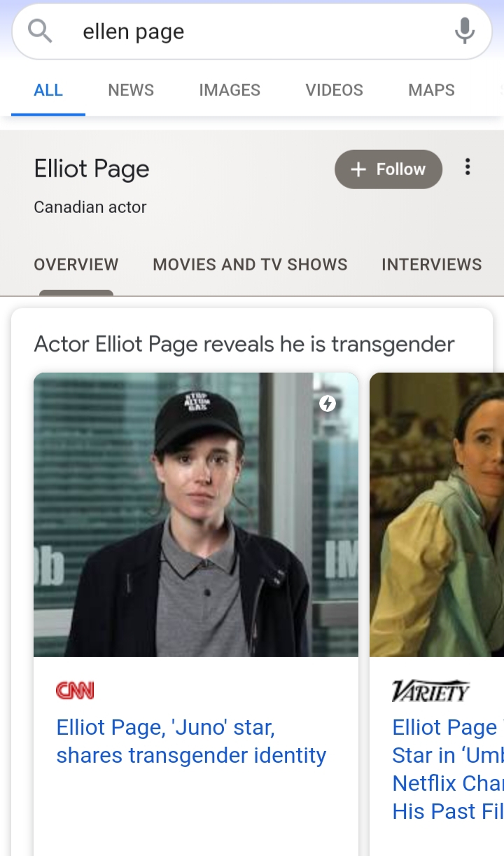Tap the CNN story photo thumbnail
The width and height of the screenshot is (504, 856).
196,515
